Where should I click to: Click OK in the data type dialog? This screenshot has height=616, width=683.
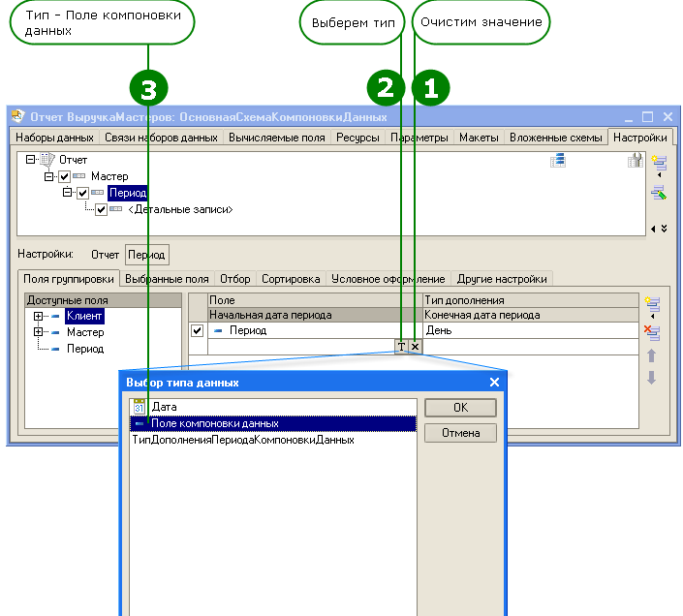460,408
